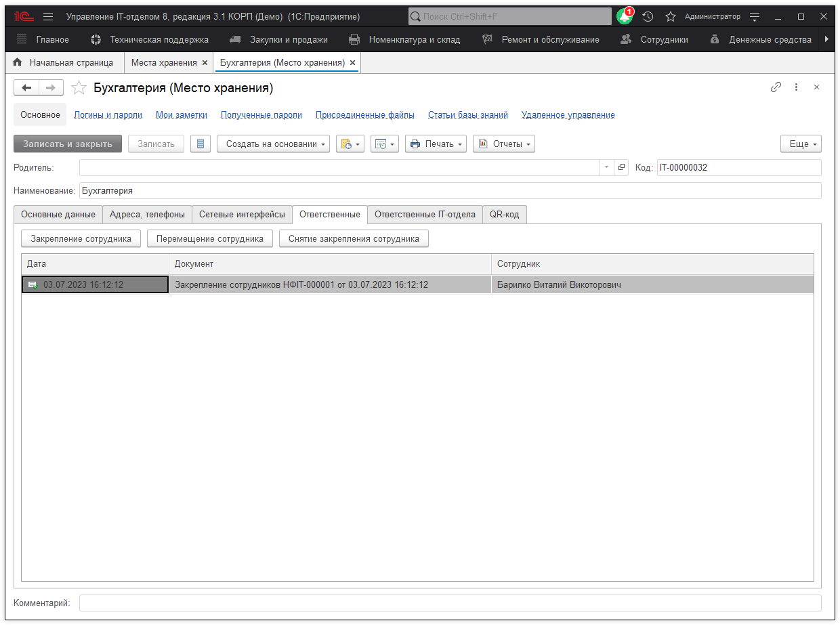Open the notifications bell icon
840x625 pixels.
coord(624,16)
